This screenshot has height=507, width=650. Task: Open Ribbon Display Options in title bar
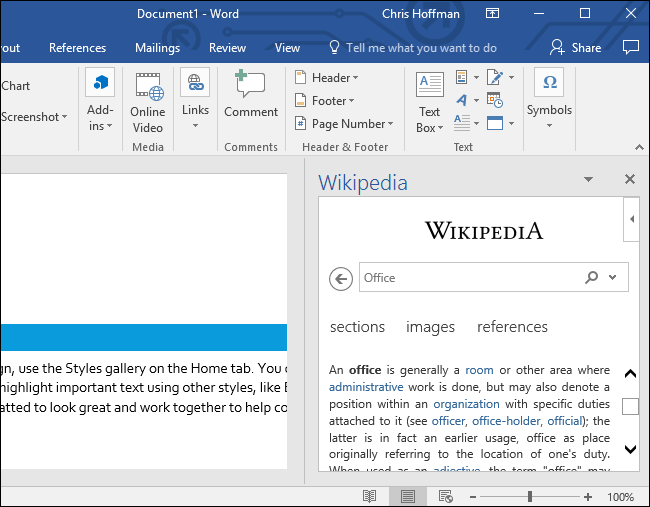click(492, 14)
